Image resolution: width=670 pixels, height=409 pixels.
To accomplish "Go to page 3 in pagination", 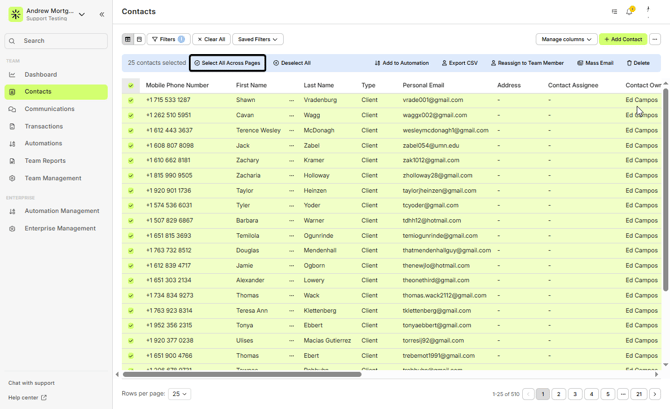I will point(575,394).
